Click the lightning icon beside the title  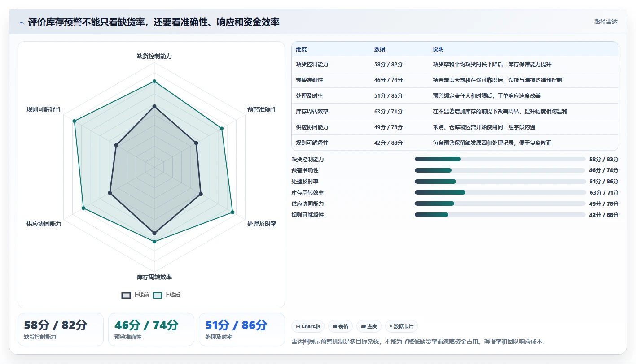[21, 22]
